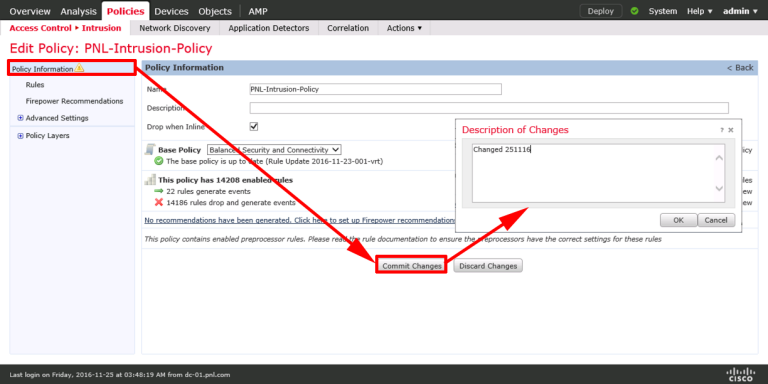The width and height of the screenshot is (768, 384).
Task: Switch to the Correlation tab
Action: pyautogui.click(x=348, y=28)
